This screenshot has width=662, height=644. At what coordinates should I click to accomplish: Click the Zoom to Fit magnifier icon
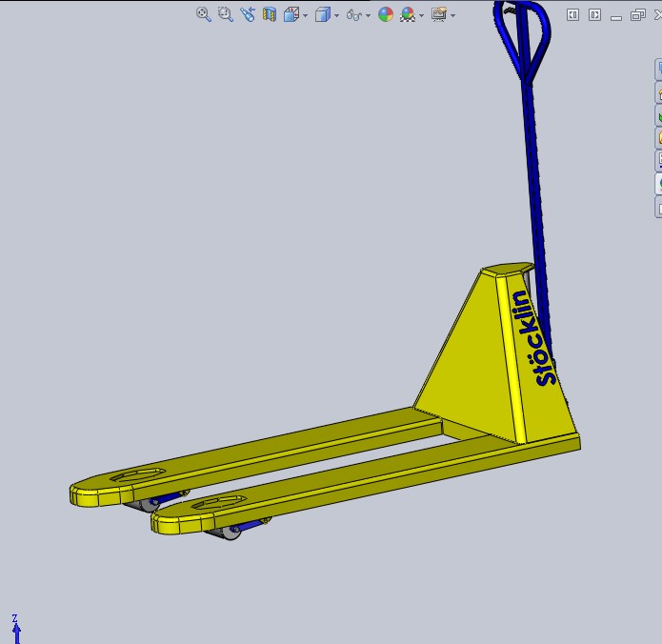204,14
